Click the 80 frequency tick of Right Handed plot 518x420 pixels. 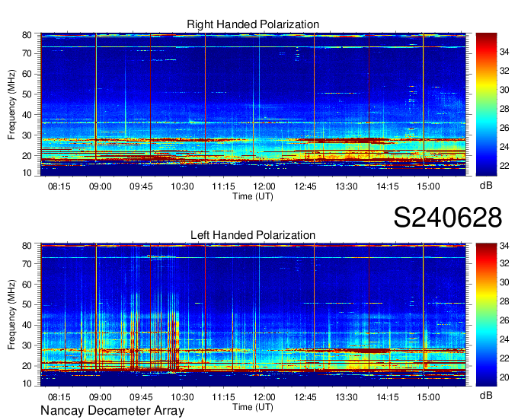click(x=27, y=35)
